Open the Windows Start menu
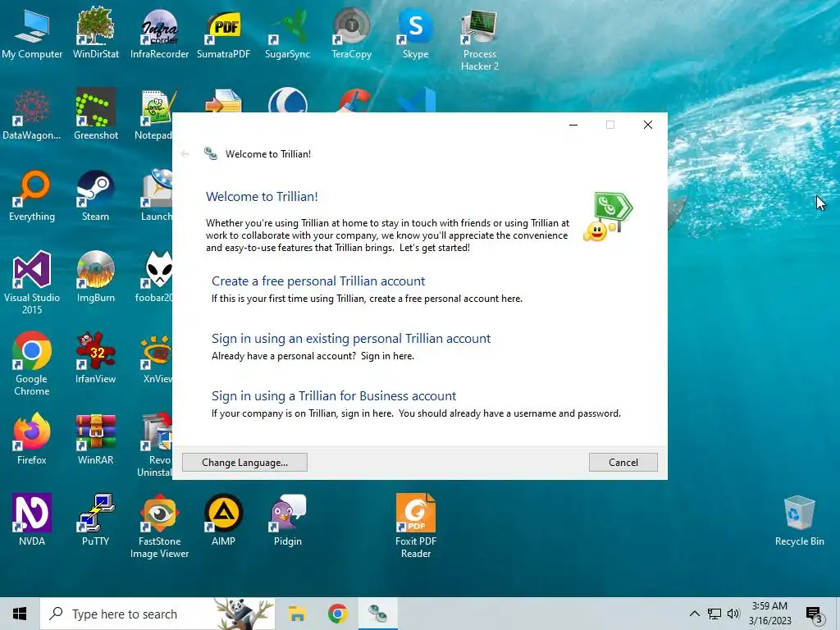 (x=20, y=614)
